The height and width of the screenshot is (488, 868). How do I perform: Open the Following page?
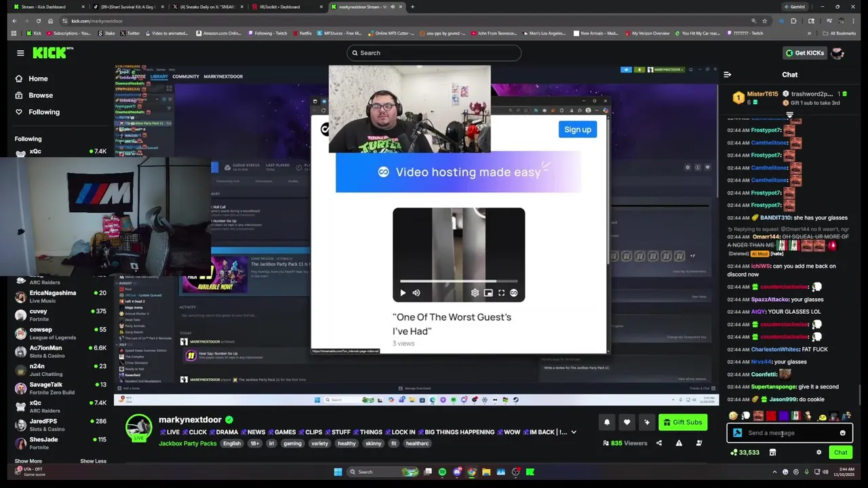point(44,112)
